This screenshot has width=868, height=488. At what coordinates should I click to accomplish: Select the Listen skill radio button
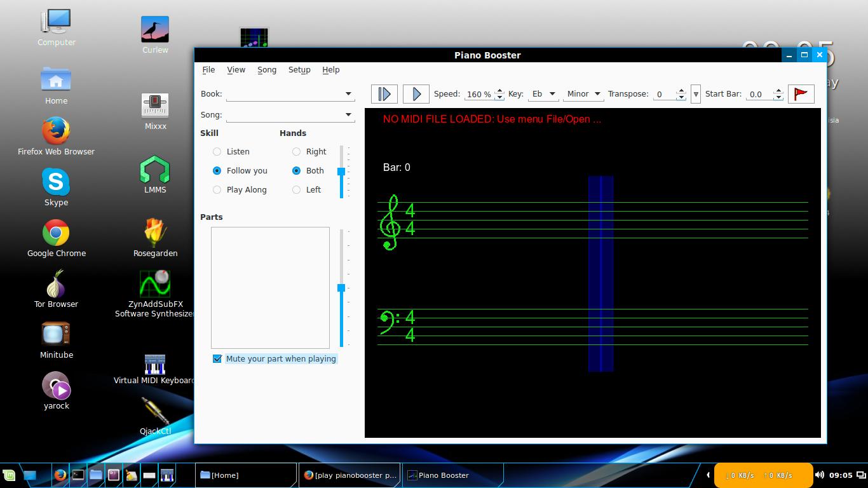[x=217, y=151]
